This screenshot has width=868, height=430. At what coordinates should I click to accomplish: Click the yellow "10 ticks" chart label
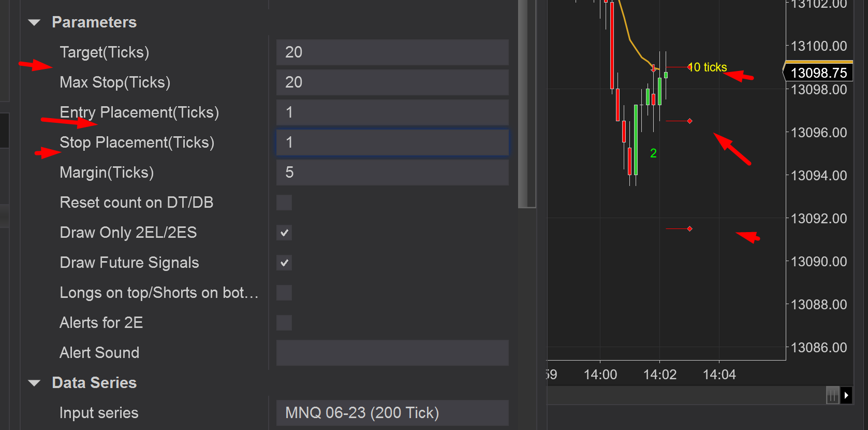point(709,67)
